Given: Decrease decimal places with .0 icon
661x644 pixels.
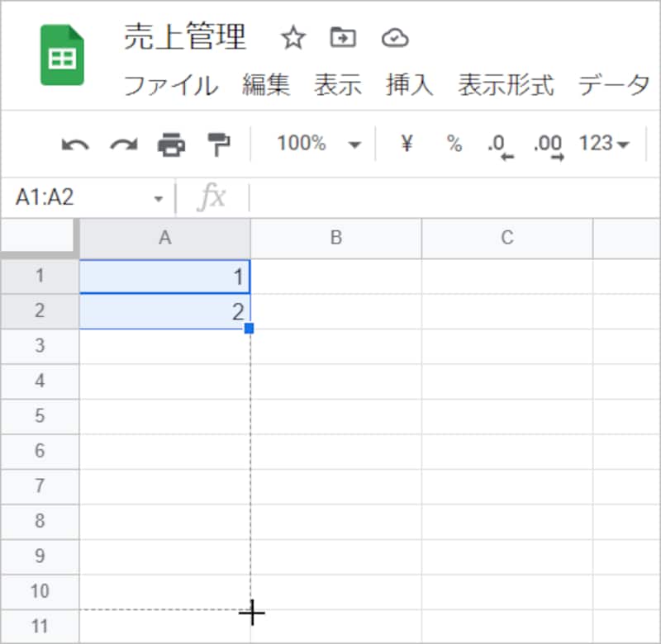Looking at the screenshot, I should pyautogui.click(x=497, y=144).
